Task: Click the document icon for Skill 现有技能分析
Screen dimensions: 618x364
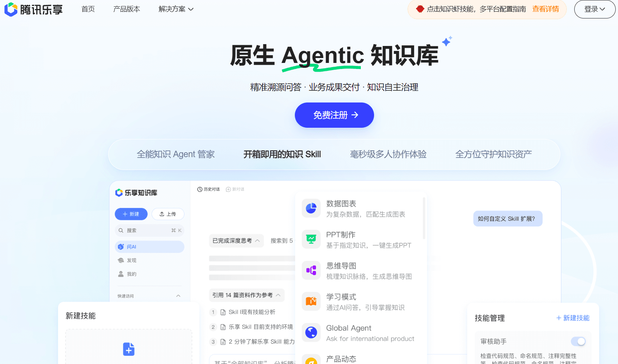Action: click(223, 312)
